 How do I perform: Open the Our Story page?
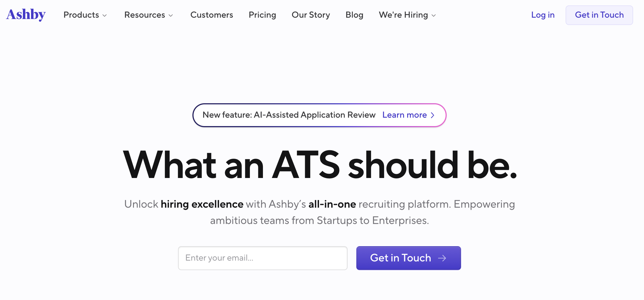coord(311,15)
